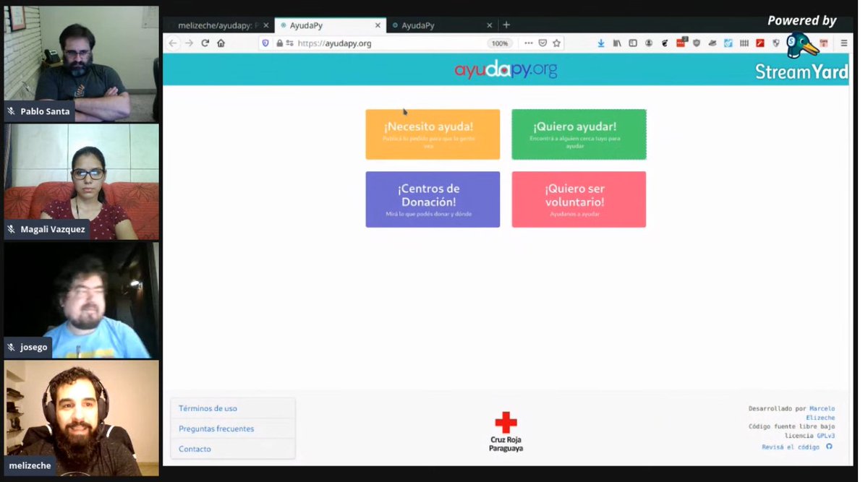Click the muted mic icon beside Pablo Santa

pyautogui.click(x=12, y=111)
